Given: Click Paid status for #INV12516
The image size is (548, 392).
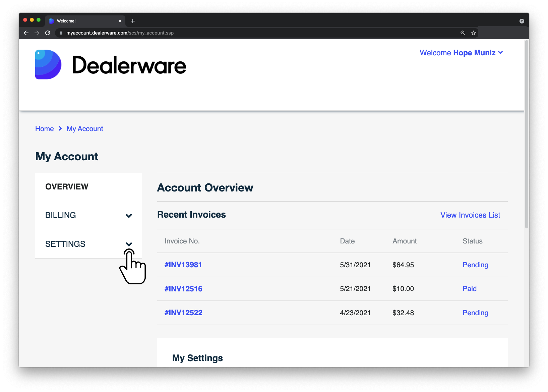Looking at the screenshot, I should (470, 289).
